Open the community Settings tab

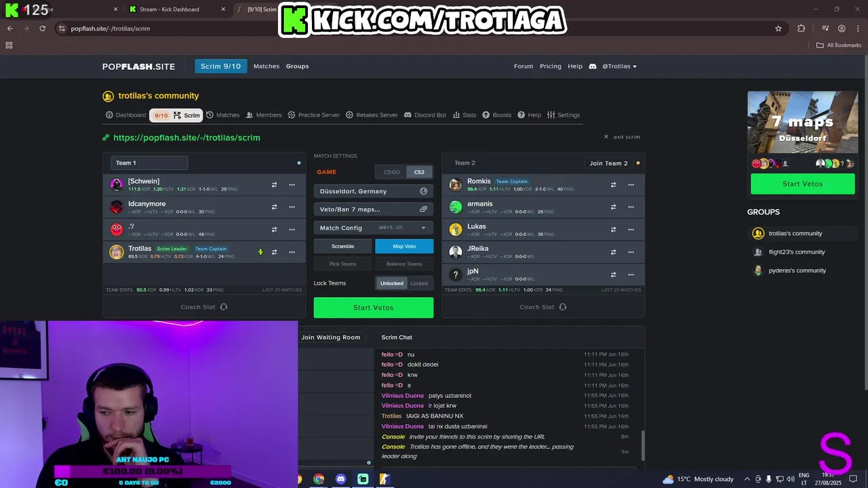[564, 115]
